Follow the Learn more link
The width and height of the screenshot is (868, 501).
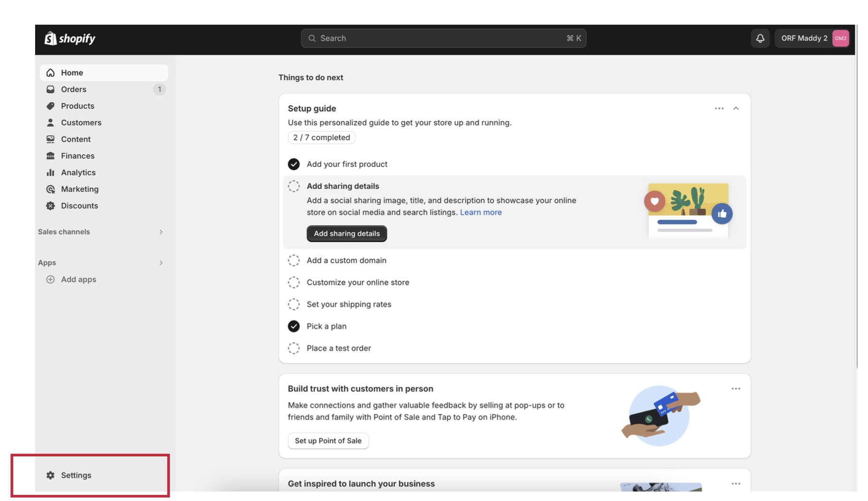(x=481, y=212)
